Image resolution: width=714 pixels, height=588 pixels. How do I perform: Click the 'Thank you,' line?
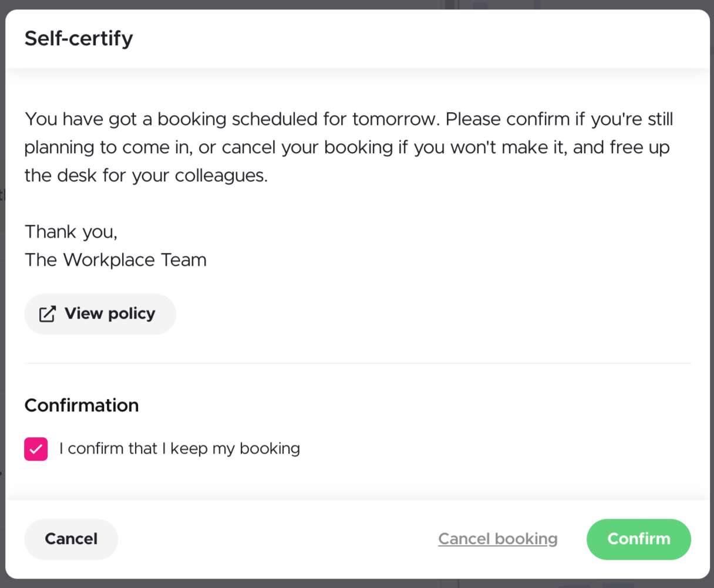71,232
